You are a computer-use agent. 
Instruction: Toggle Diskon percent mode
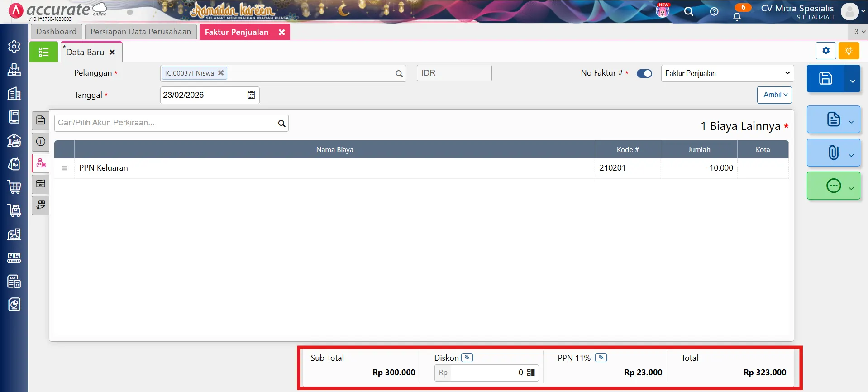[467, 358]
